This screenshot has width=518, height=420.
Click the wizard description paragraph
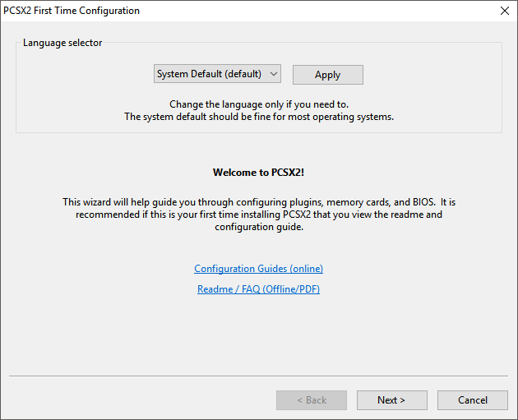click(x=258, y=215)
